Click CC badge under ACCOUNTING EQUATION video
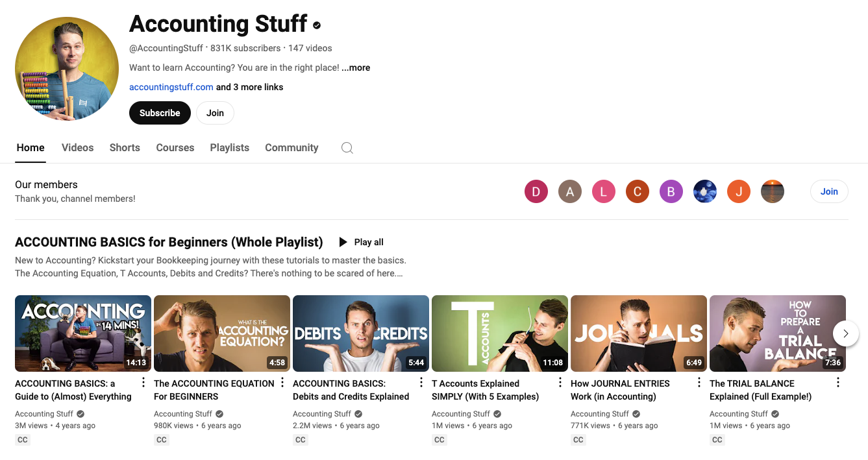The image size is (868, 460). [x=162, y=440]
